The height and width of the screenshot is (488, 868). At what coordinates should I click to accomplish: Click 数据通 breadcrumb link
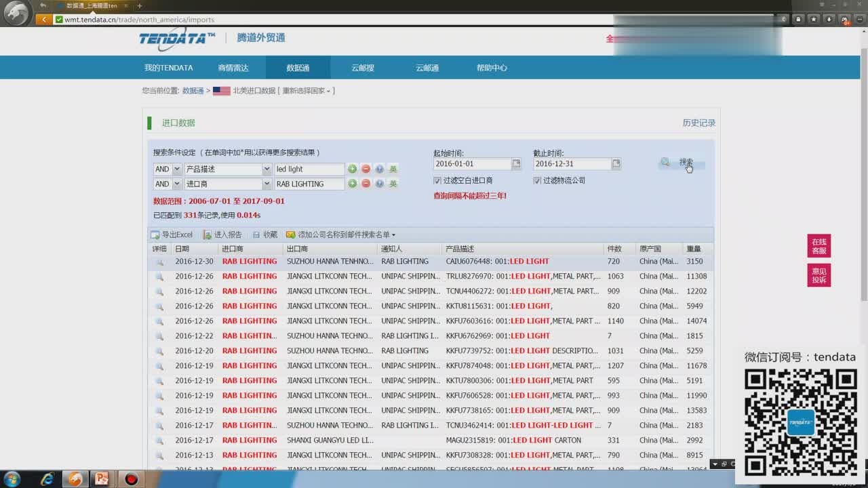click(x=193, y=91)
